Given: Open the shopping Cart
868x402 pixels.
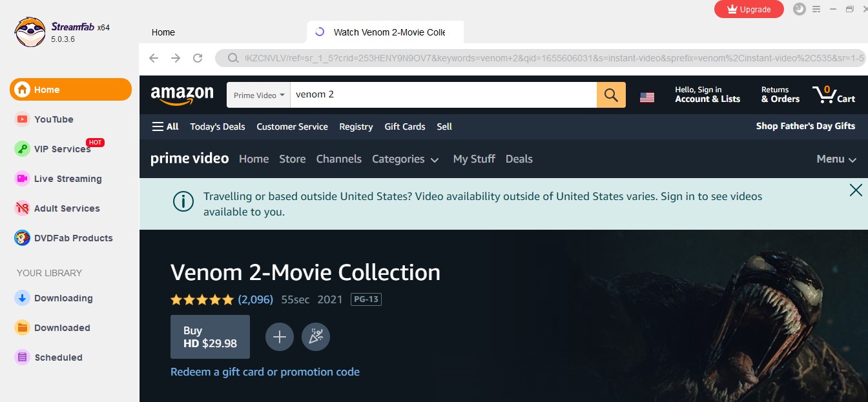Looking at the screenshot, I should coord(834,95).
